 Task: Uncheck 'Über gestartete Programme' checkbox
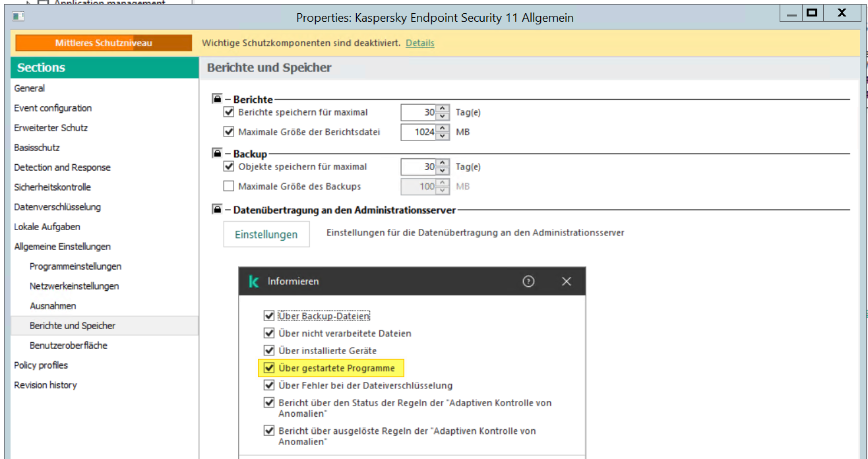click(269, 368)
